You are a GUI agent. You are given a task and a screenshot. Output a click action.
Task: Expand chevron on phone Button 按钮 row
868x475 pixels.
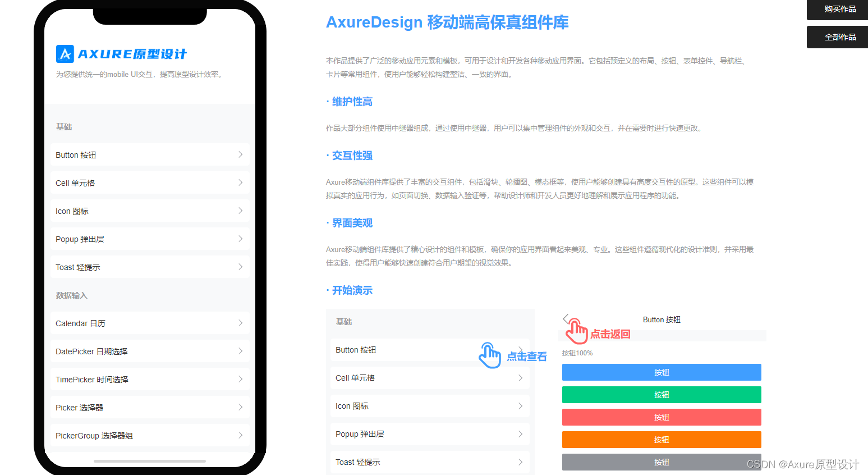[240, 154]
